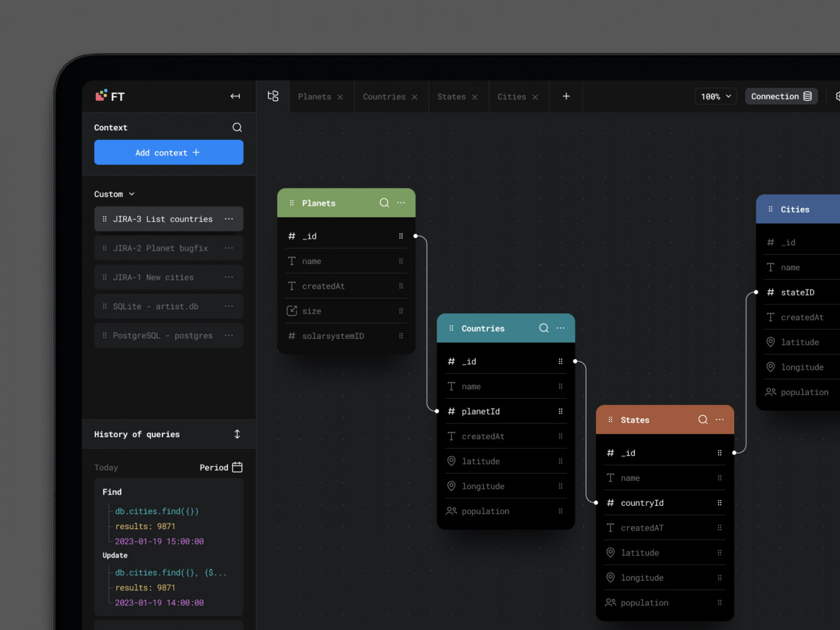The height and width of the screenshot is (630, 840).
Task: Open the 100% zoom level dropdown
Action: point(715,96)
